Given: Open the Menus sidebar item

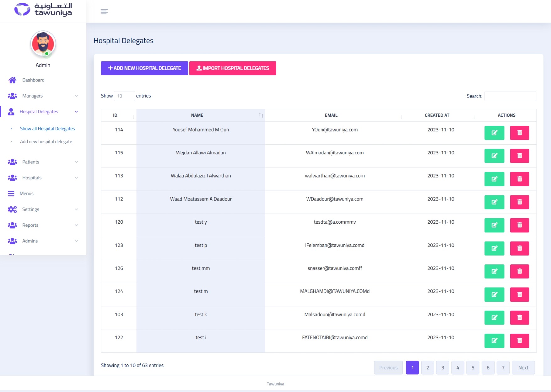Looking at the screenshot, I should pyautogui.click(x=27, y=194).
